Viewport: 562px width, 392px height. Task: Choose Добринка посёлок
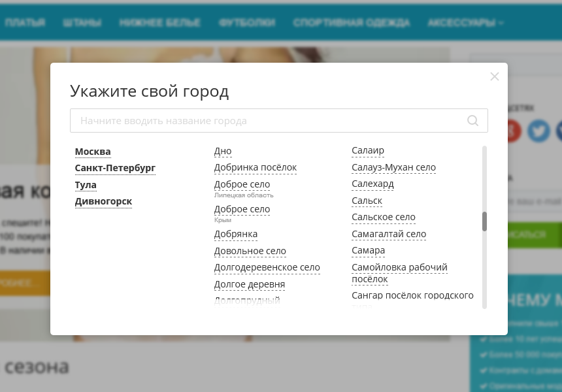[255, 167]
